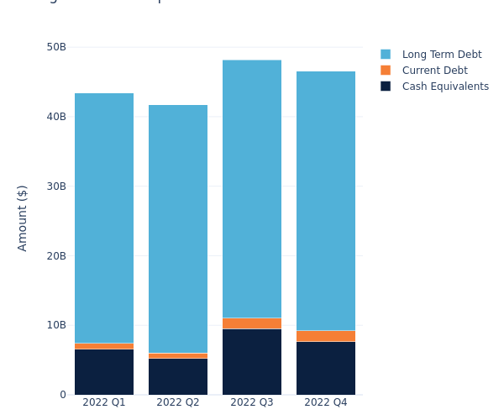Click the 2022 Q4 x-axis tick label

tap(326, 402)
